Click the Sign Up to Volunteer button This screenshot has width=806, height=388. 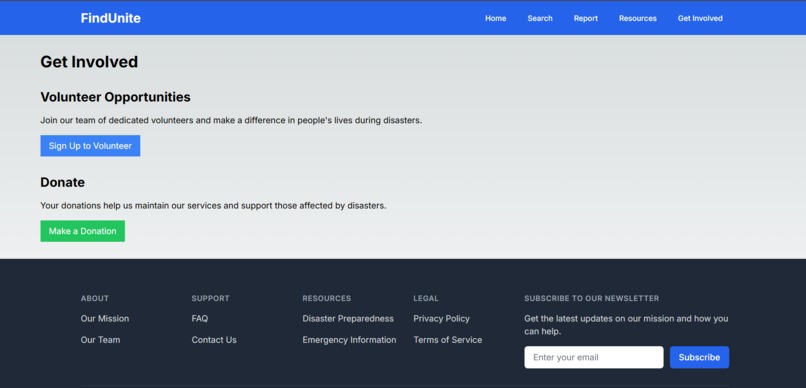[x=90, y=146]
